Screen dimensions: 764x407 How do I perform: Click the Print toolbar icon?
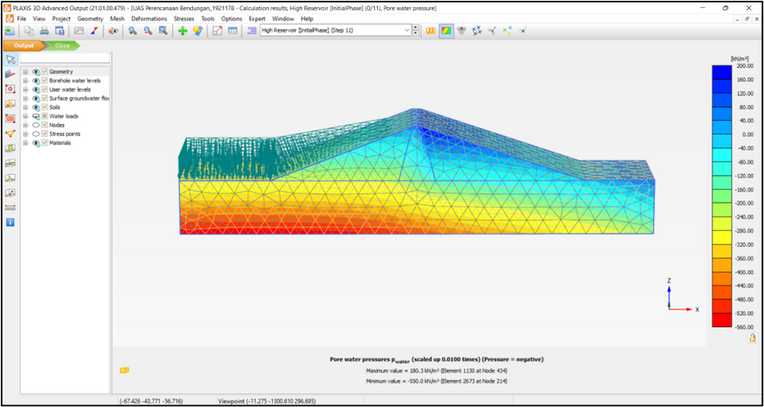(x=44, y=31)
